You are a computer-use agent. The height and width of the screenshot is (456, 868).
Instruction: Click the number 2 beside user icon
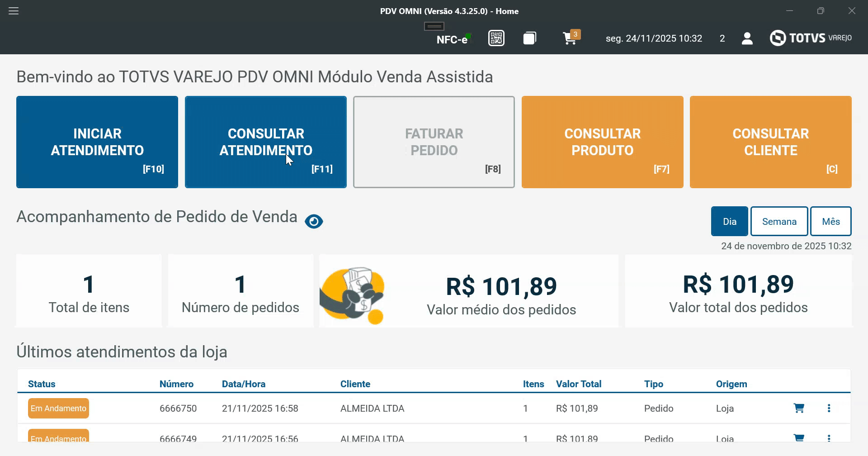click(x=722, y=38)
